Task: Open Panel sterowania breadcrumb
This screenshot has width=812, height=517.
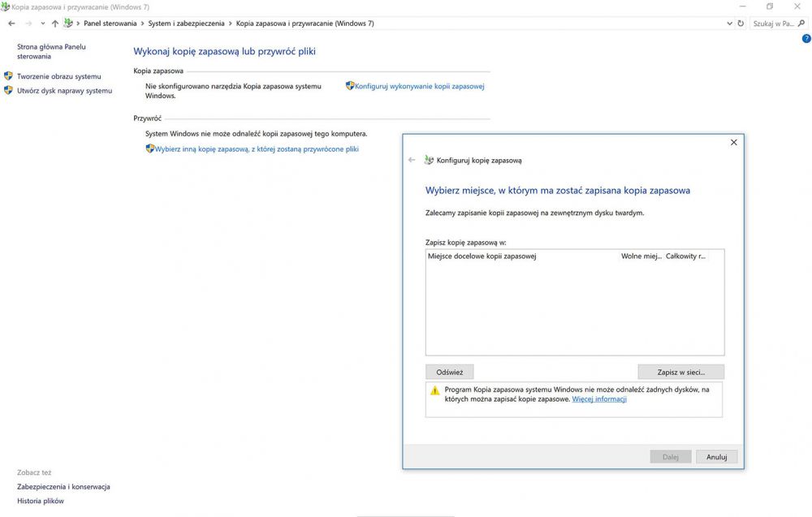Action: [110, 24]
